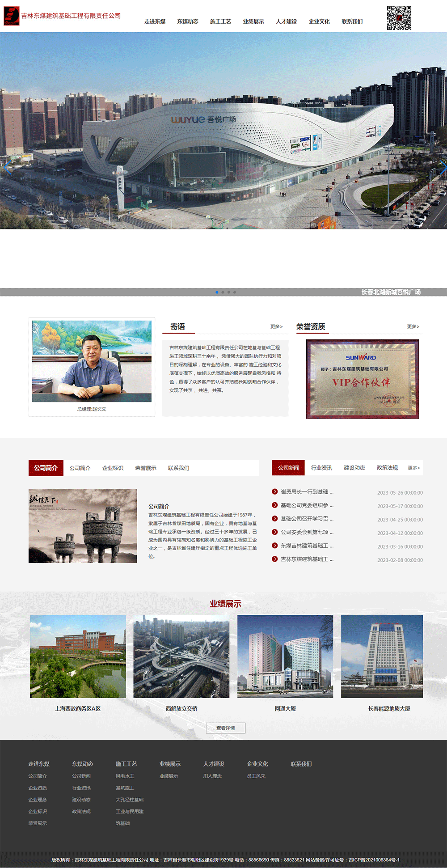This screenshot has width=447, height=868.
Task: Open 施工工艺 in top navigation
Action: pyautogui.click(x=221, y=21)
